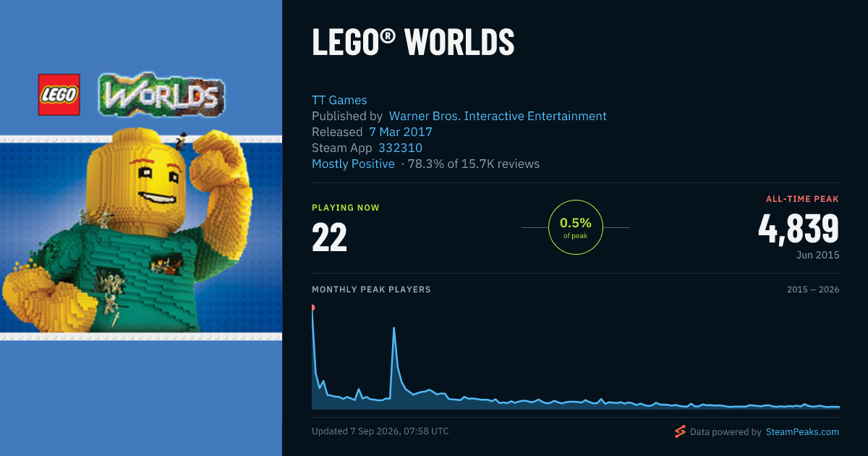Visit SteamPeaks.com link
The height and width of the screenshot is (456, 868).
click(801, 432)
